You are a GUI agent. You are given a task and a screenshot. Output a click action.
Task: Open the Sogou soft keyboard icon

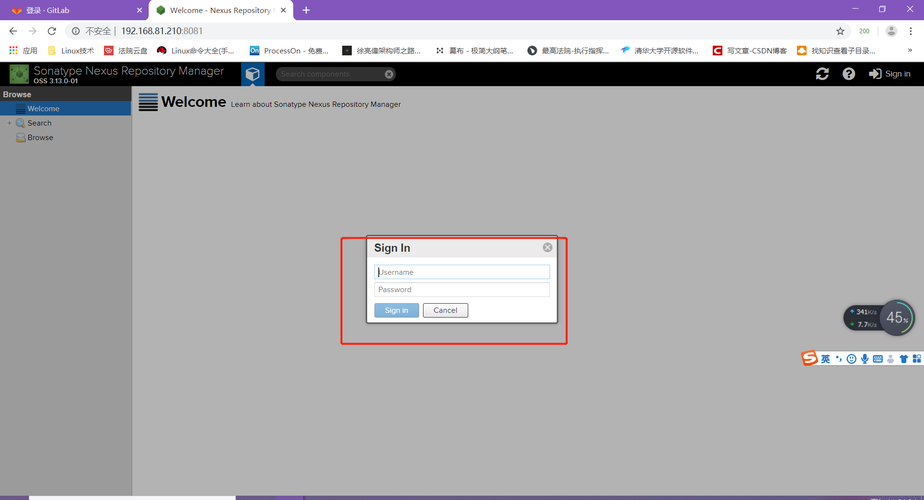pyautogui.click(x=877, y=358)
